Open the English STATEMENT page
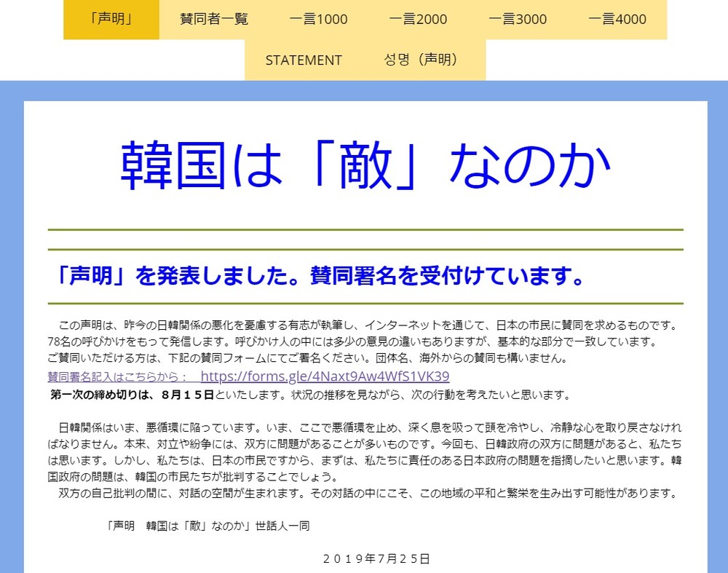The width and height of the screenshot is (728, 573). coord(304,60)
